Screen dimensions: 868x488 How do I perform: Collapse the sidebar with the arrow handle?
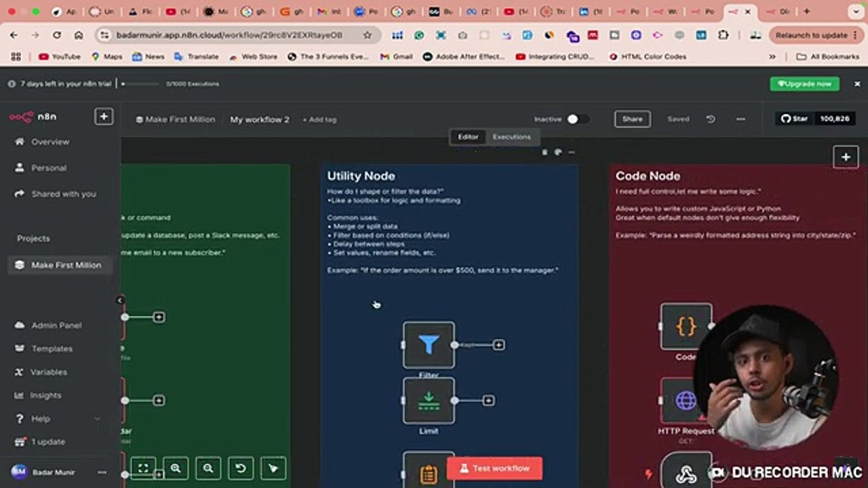tap(119, 300)
